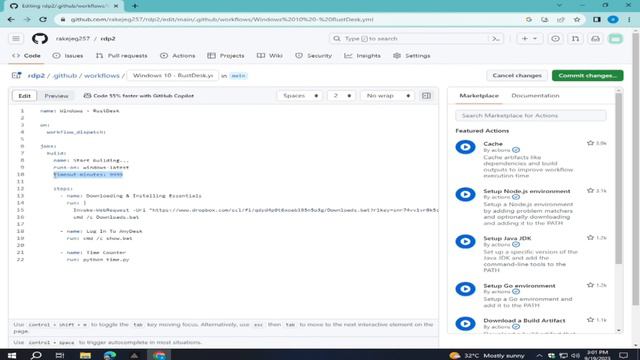Reload the page in browser
The image size is (640, 360).
[43, 19]
